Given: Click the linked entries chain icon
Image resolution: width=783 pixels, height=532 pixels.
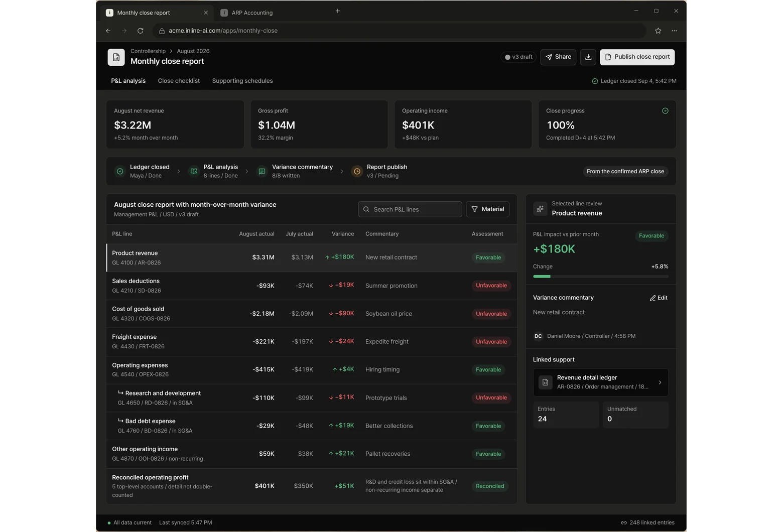Looking at the screenshot, I should click(x=624, y=523).
